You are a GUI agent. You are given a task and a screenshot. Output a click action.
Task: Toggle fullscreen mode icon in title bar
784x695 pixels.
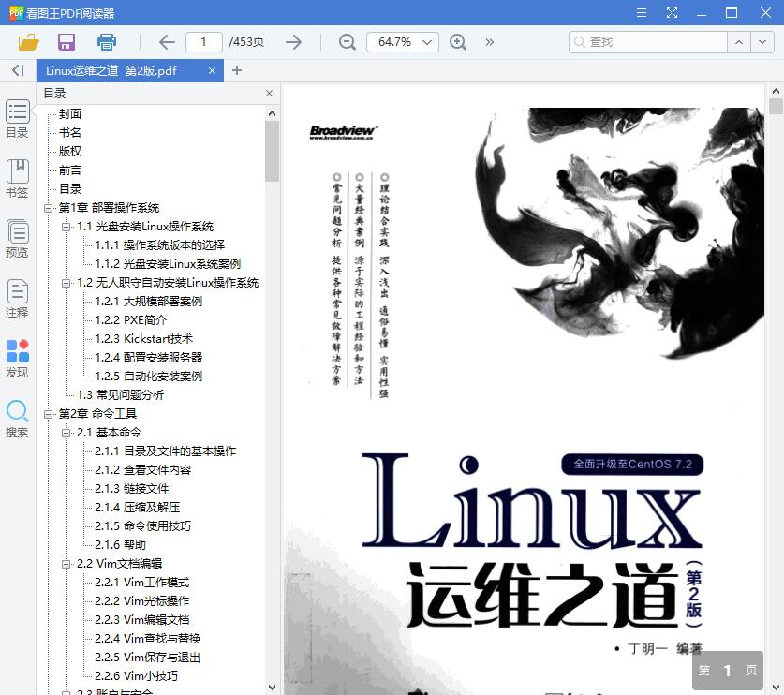pos(672,13)
